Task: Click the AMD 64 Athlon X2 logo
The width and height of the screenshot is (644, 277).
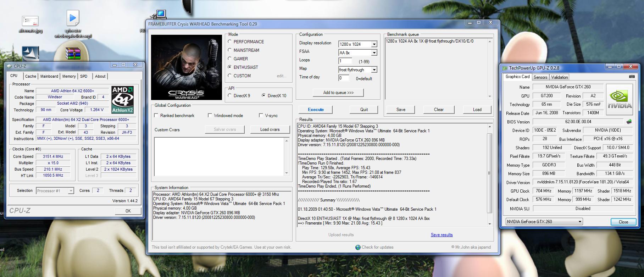Action: pos(123,100)
